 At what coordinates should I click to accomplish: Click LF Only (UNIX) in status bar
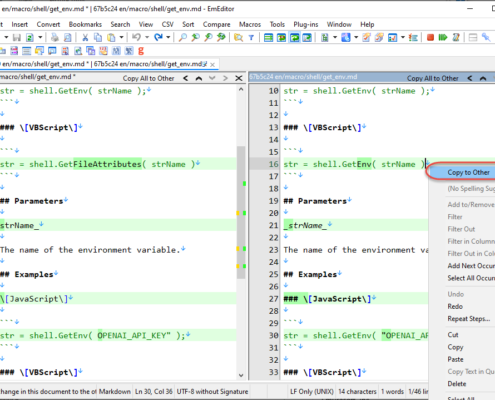(x=312, y=391)
